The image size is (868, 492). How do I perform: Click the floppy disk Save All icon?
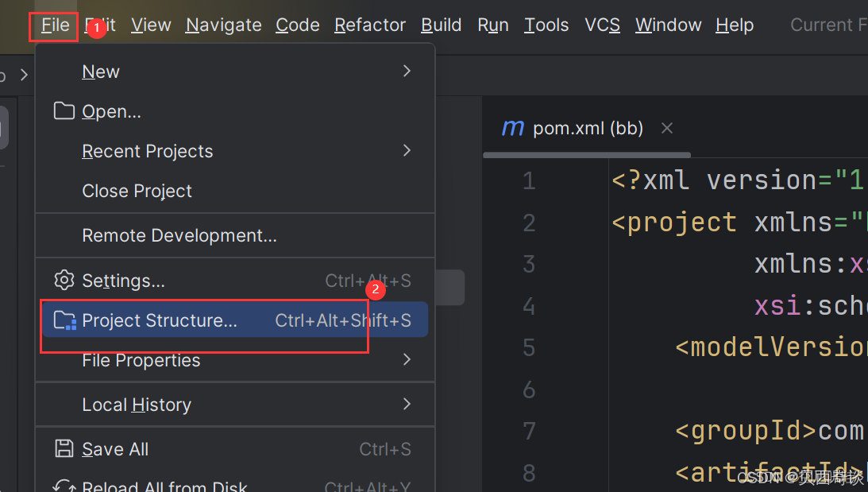pos(64,448)
